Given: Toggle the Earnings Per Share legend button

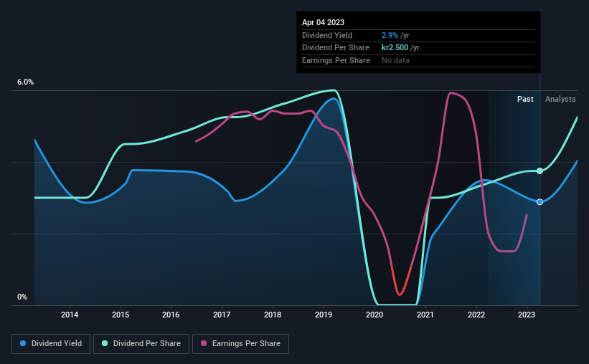Looking at the screenshot, I should coord(240,344).
